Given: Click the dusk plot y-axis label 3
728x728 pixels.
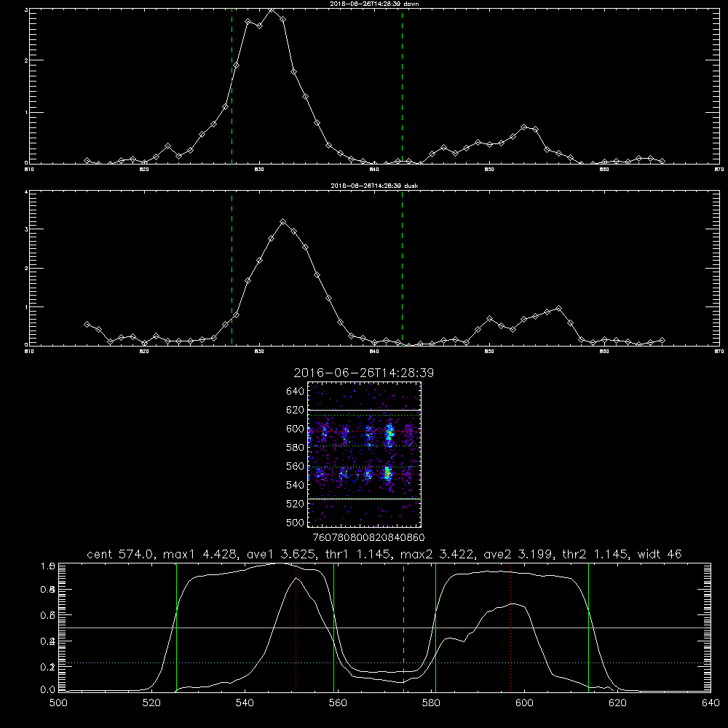Looking at the screenshot, I should (x=26, y=229).
